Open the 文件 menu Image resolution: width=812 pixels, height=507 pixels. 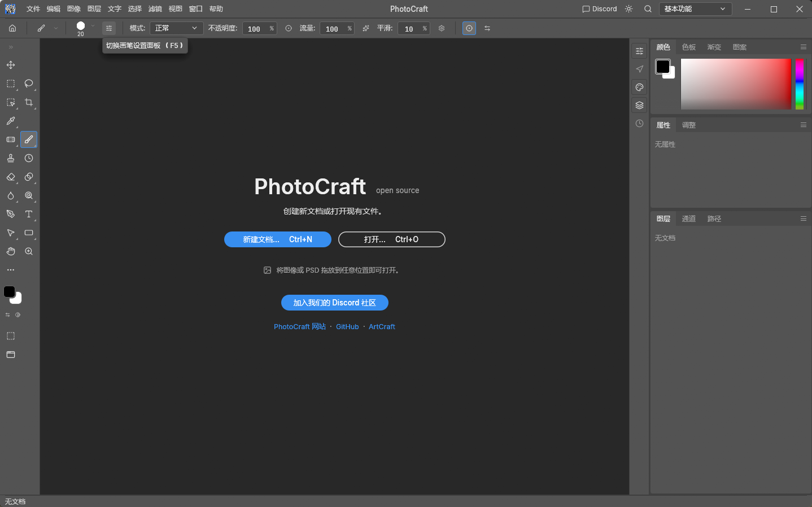(33, 9)
